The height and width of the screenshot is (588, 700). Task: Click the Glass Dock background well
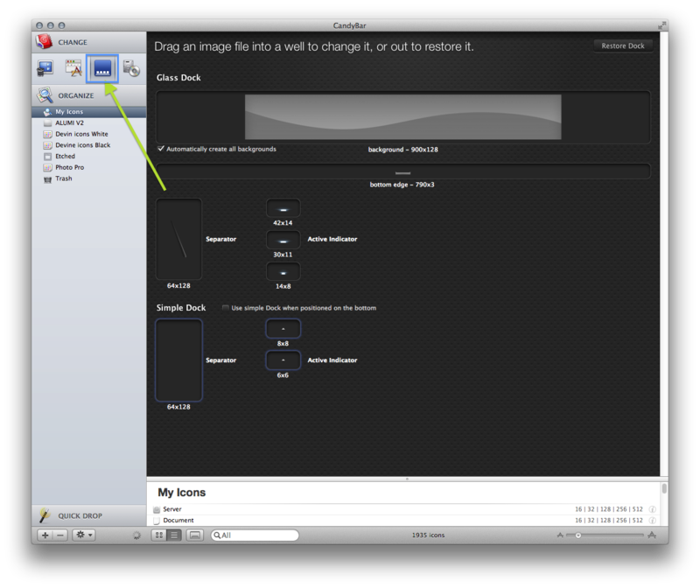click(x=402, y=117)
